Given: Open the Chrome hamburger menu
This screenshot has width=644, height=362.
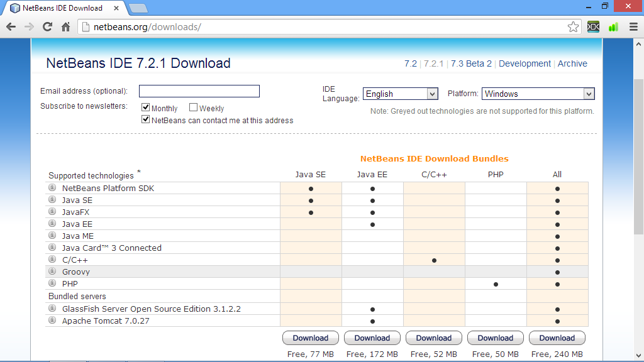Looking at the screenshot, I should point(633,27).
